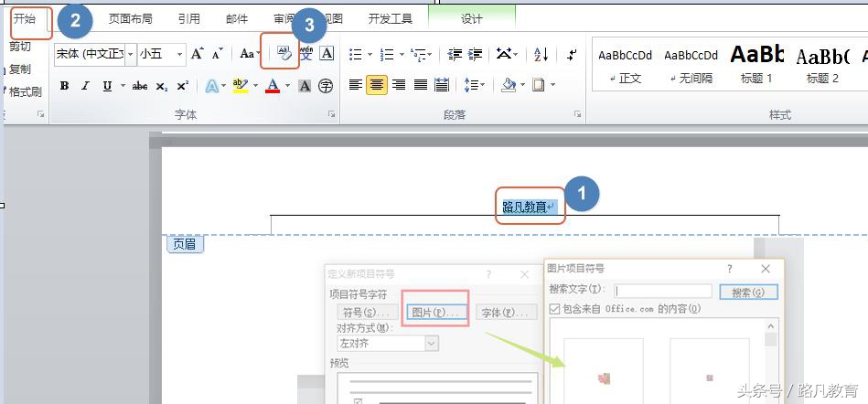Image resolution: width=868 pixels, height=404 pixels.
Task: Click the Enclosed Character 字 icon
Action: (326, 86)
